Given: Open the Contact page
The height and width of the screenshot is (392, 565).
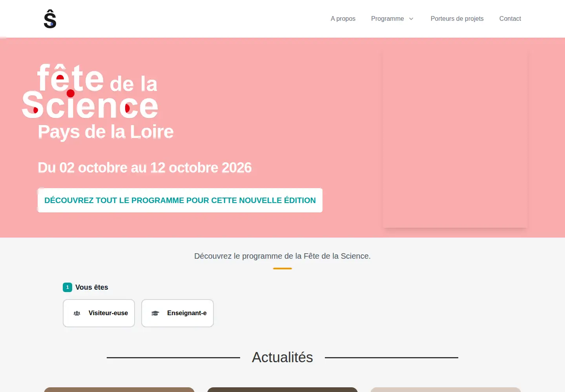Looking at the screenshot, I should [x=510, y=18].
